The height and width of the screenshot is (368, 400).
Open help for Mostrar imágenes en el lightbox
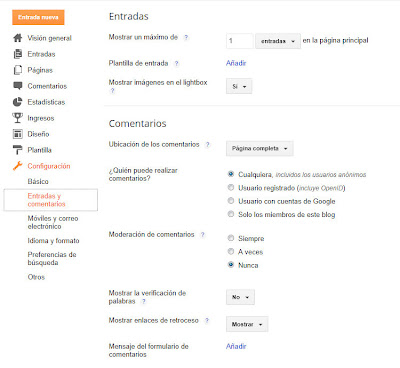pyautogui.click(x=112, y=90)
